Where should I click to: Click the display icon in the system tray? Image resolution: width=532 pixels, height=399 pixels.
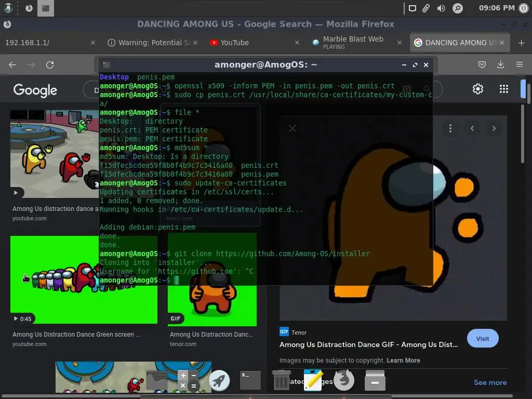click(x=412, y=8)
